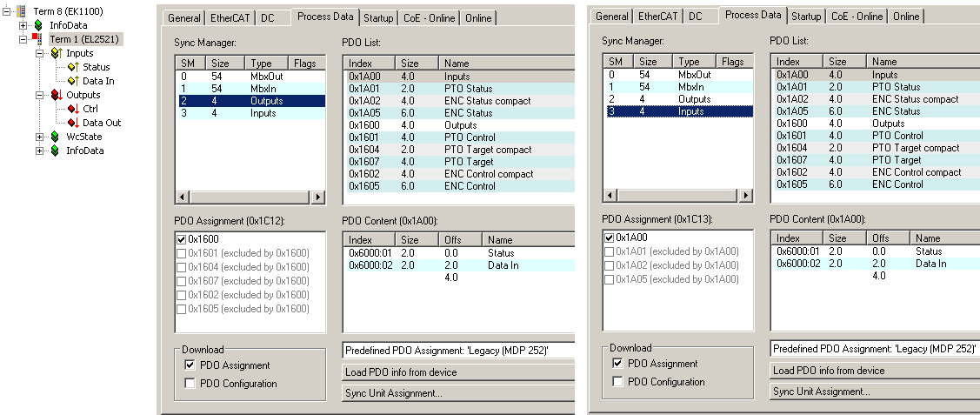The image size is (980, 415).
Task: Select 0x6000:02 Data In row in right PDO Content
Action: pos(876,264)
